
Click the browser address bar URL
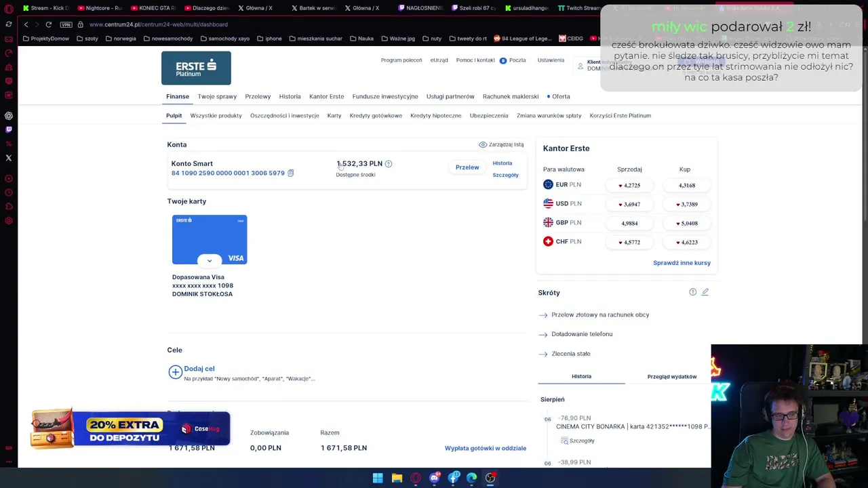point(158,24)
